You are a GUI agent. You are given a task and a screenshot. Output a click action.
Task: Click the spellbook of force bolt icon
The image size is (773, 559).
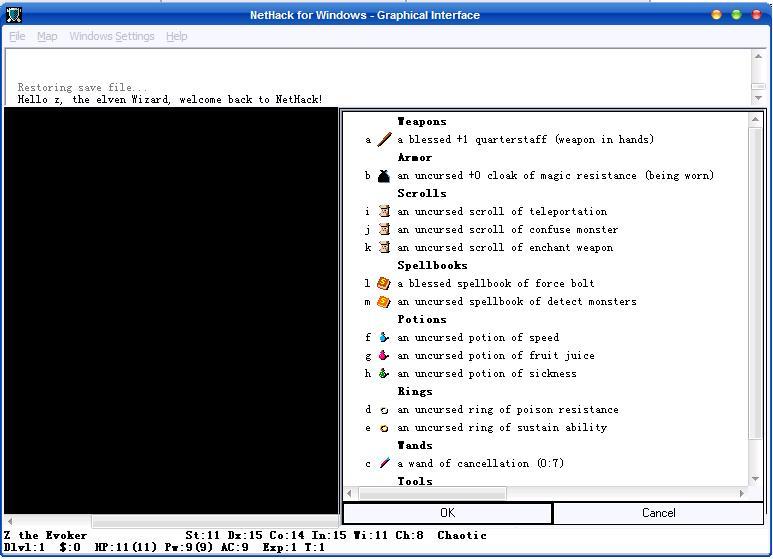click(384, 283)
